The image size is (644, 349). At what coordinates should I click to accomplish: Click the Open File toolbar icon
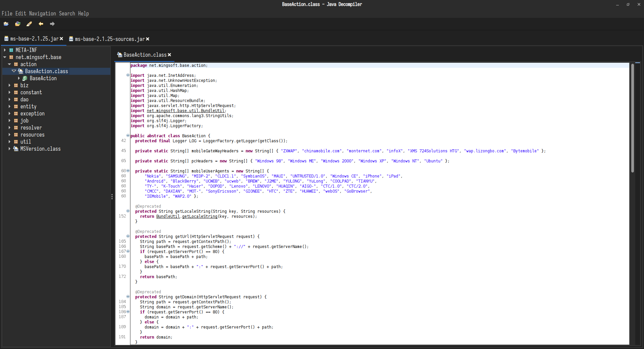[x=6, y=24]
